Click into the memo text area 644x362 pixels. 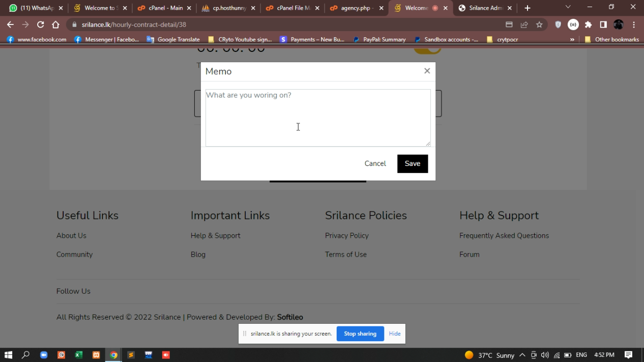[317, 118]
